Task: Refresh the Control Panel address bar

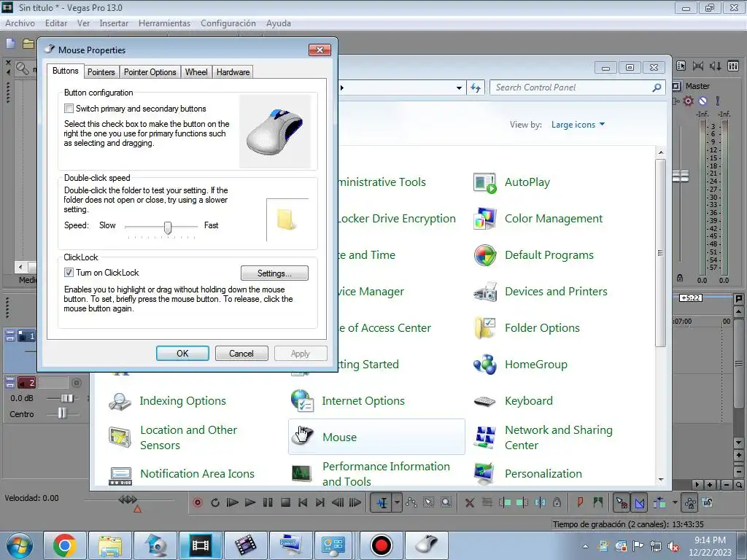Action: click(476, 87)
